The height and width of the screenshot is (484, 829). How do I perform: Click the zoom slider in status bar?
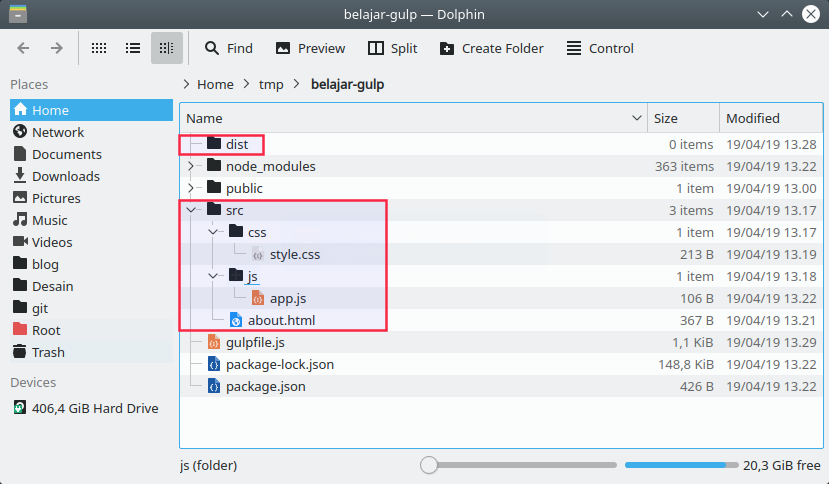click(429, 465)
